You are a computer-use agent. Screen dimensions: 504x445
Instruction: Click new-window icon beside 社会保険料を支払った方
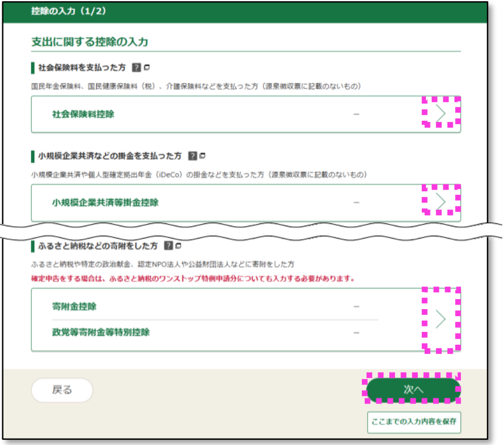tap(147, 68)
